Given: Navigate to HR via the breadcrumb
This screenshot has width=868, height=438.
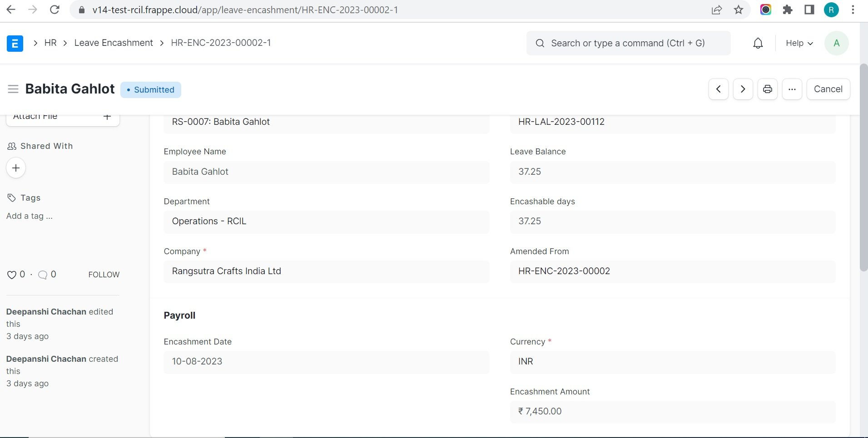Looking at the screenshot, I should pos(50,43).
